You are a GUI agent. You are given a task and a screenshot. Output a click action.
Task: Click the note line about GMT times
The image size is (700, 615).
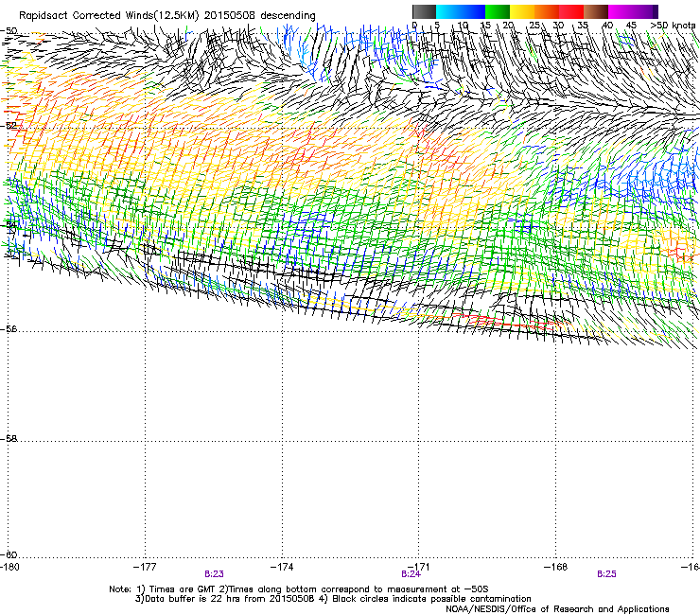coord(299,589)
